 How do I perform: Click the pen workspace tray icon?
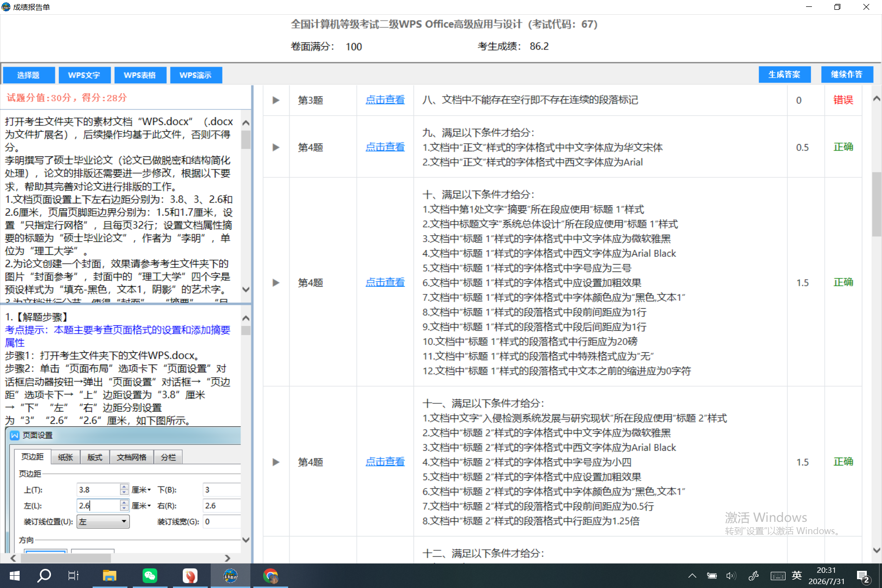click(754, 576)
